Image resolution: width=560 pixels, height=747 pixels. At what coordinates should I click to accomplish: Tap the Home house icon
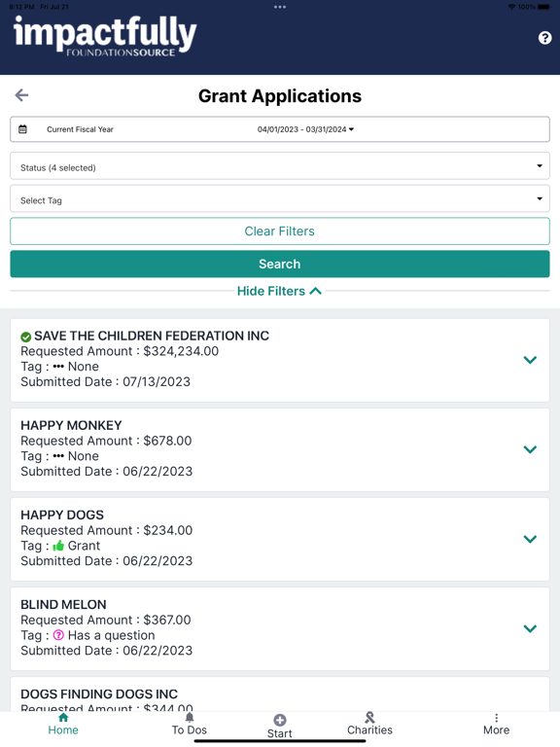tap(63, 718)
